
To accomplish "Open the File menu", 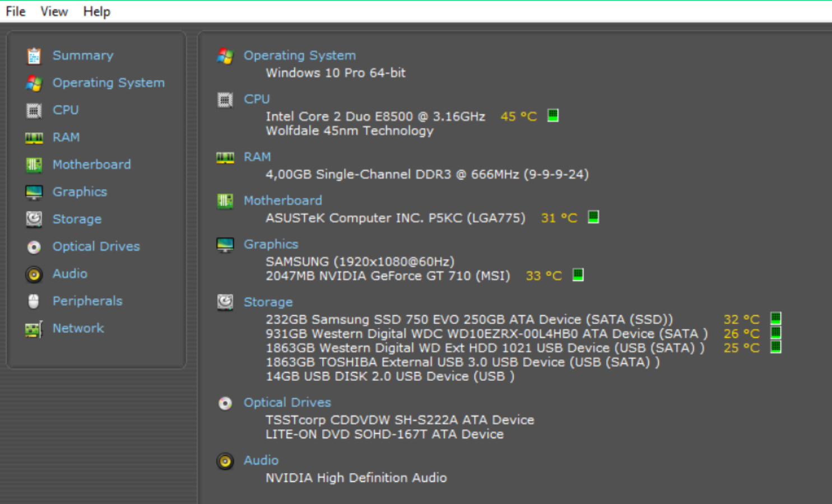I will pos(16,11).
